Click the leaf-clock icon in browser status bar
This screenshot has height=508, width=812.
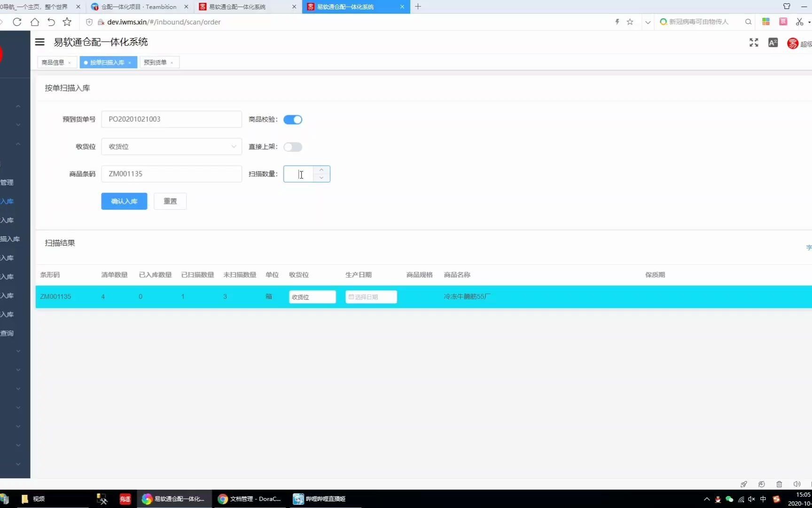coord(761,484)
